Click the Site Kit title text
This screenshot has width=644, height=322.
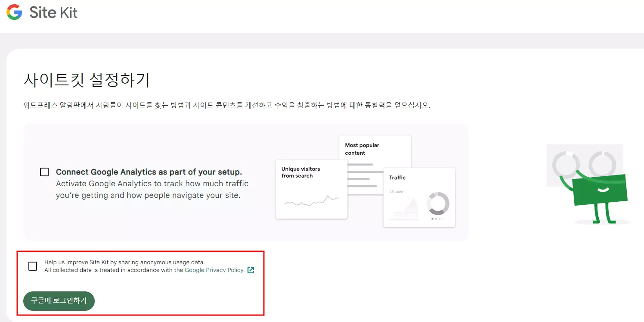pyautogui.click(x=53, y=13)
